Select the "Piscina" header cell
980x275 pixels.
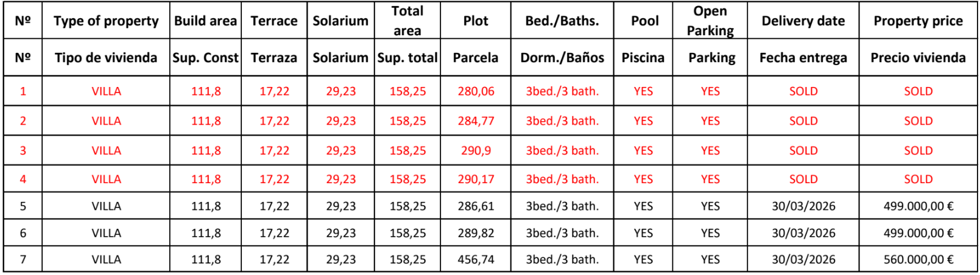click(x=643, y=58)
